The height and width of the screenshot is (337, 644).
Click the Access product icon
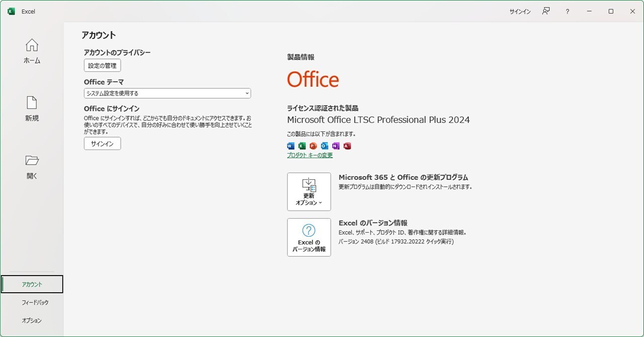347,146
